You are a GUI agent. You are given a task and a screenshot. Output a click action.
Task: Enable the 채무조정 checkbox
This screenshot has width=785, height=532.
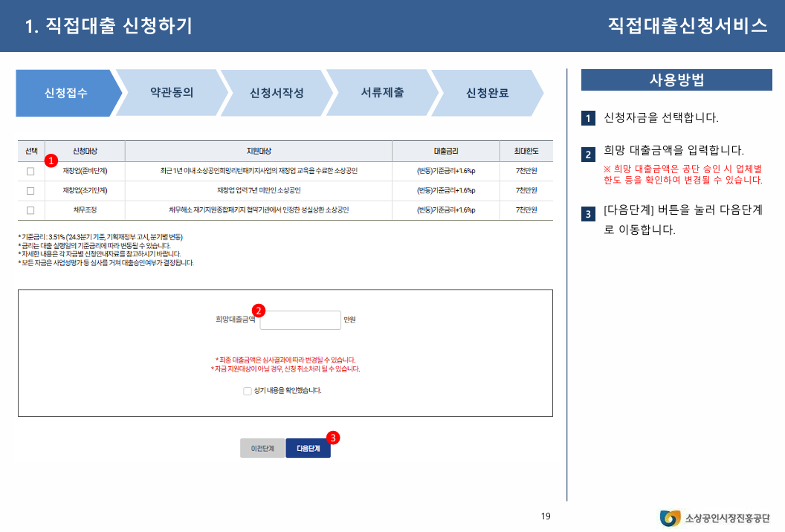(x=30, y=210)
